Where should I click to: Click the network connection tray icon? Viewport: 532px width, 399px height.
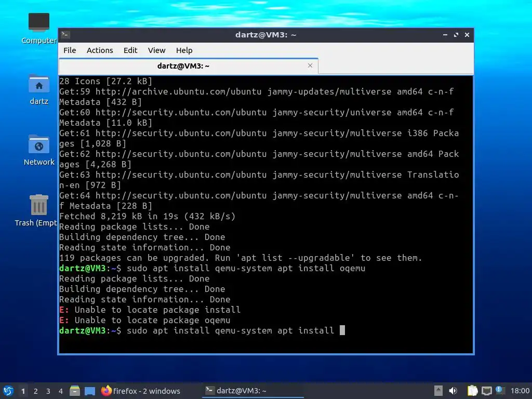click(x=486, y=391)
